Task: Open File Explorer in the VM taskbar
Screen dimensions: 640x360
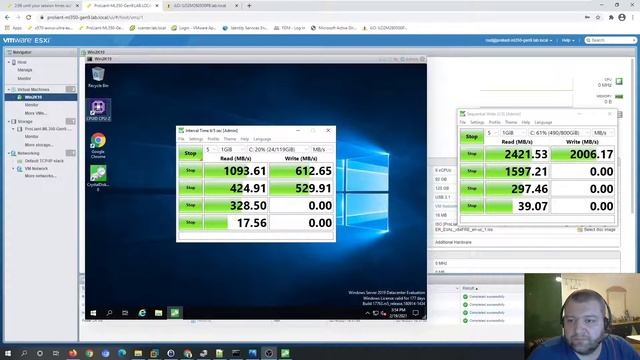Action: pos(158,313)
